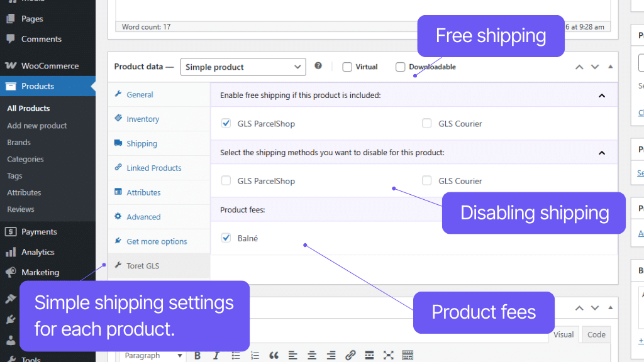Disable GLS ParcelShop for this product
644x362 pixels.
coord(226,180)
